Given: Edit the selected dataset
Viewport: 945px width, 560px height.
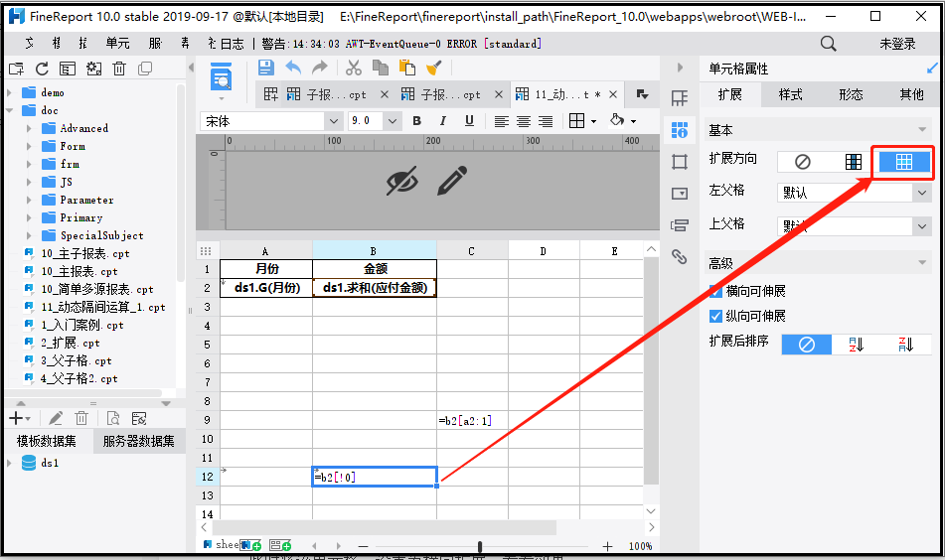Looking at the screenshot, I should [56, 418].
